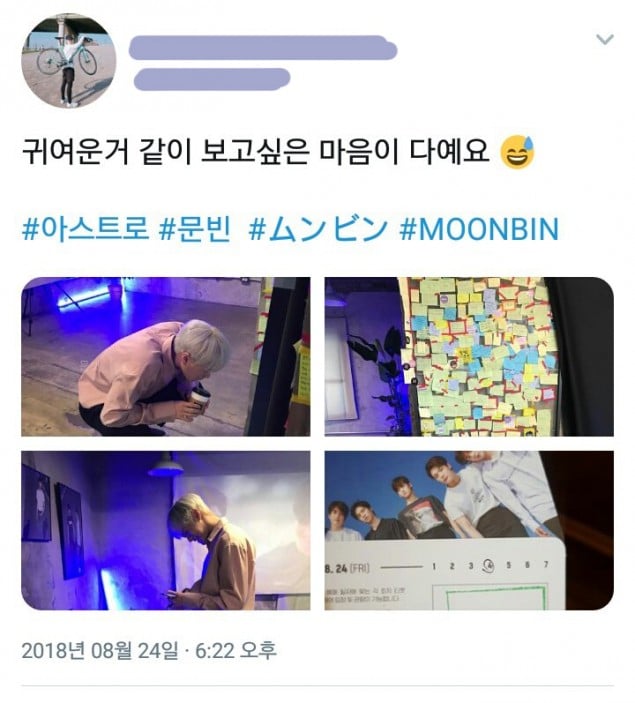The image size is (635, 703).
Task: Open the #문빈 hashtag
Action: tap(195, 229)
